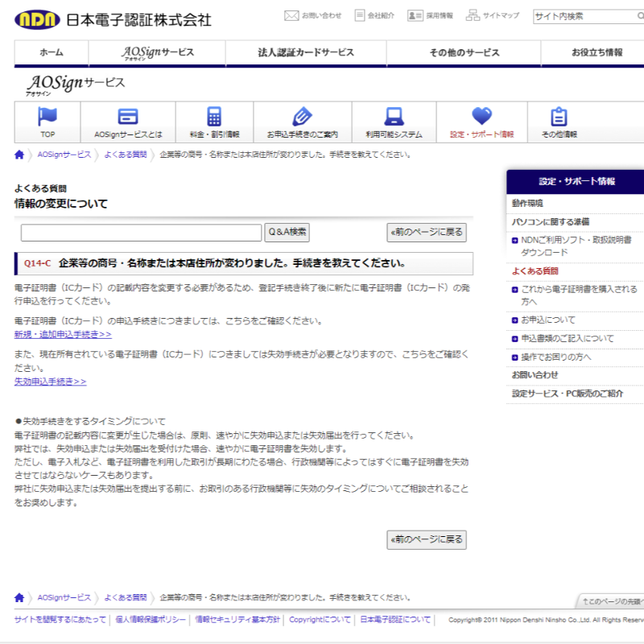644x644 pixels.
Task: Open Copyrightについて footer link
Action: [320, 619]
